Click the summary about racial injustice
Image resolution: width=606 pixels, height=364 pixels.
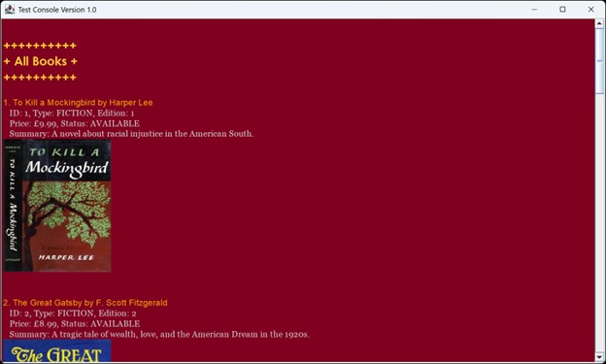[131, 134]
